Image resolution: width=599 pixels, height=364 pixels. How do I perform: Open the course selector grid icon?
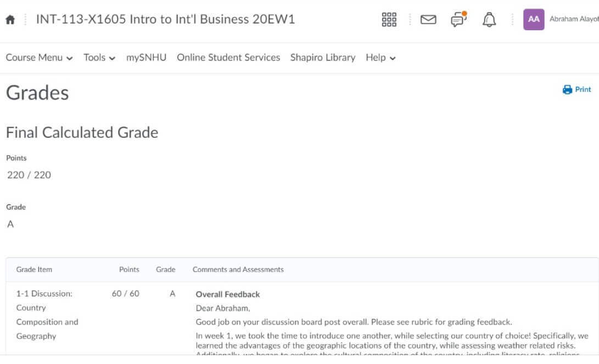coord(389,20)
